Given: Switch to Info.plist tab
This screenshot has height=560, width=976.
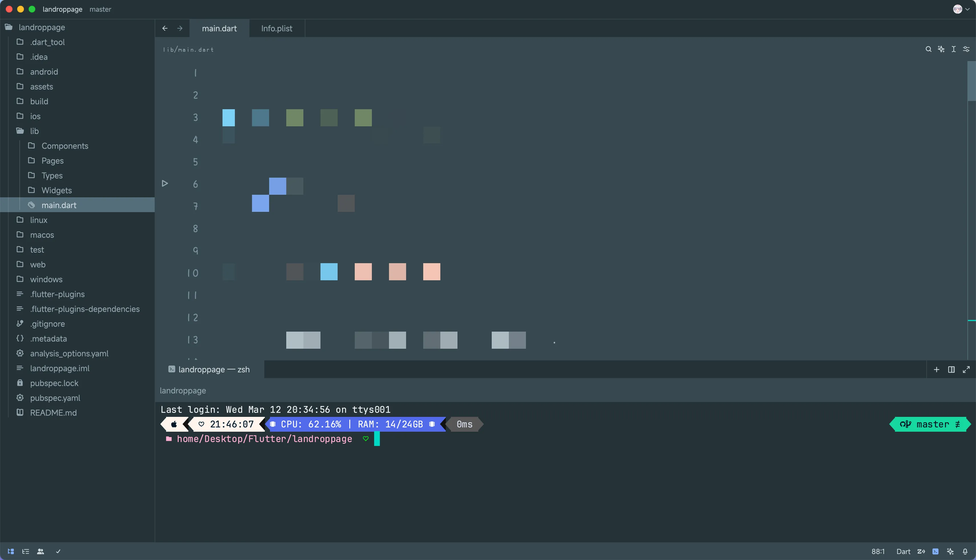Looking at the screenshot, I should [x=277, y=29].
